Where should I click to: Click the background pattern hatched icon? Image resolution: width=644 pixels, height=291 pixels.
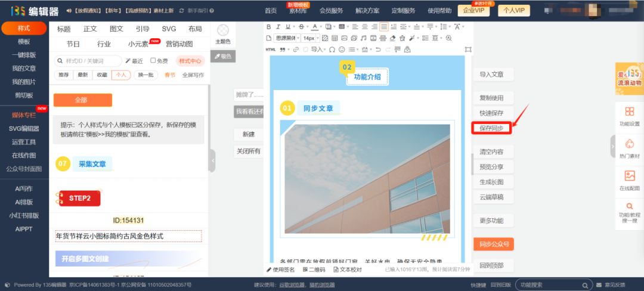coord(326,38)
